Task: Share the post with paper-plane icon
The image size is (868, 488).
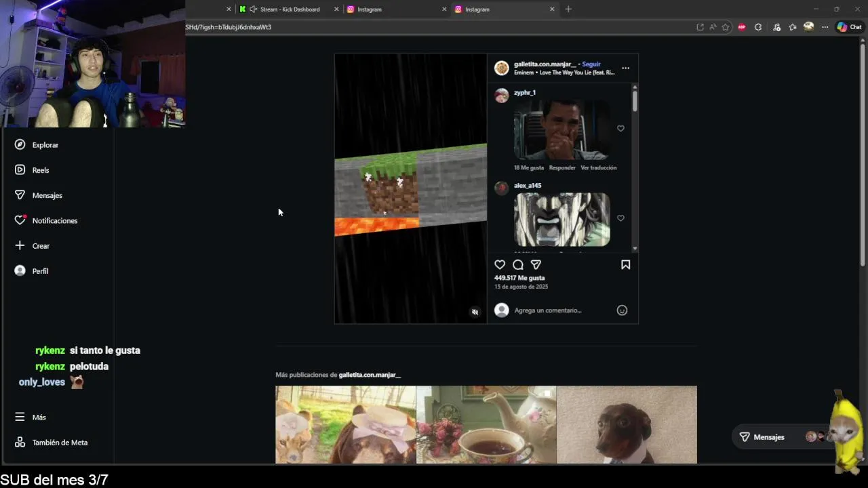Action: tap(536, 264)
